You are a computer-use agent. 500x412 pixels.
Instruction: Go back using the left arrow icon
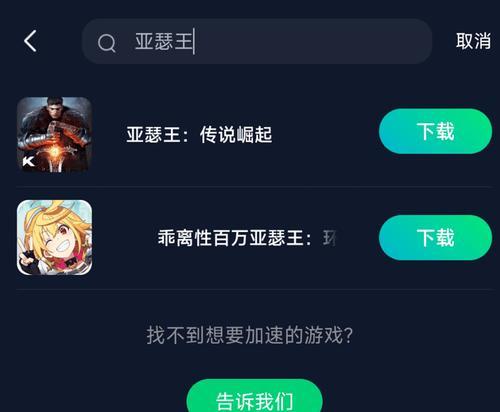(x=30, y=41)
